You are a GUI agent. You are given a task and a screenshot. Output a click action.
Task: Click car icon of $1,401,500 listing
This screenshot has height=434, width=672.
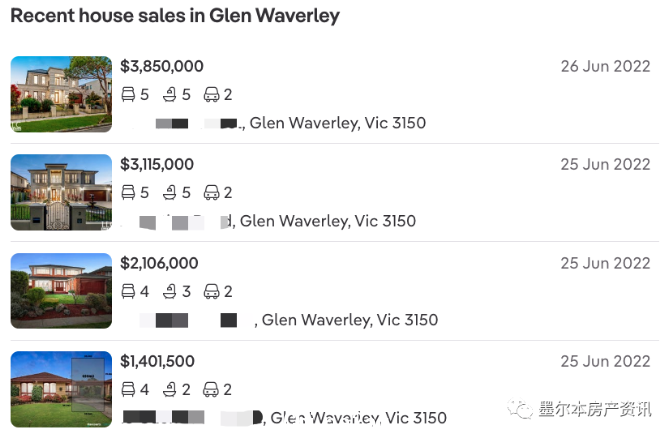tap(211, 389)
